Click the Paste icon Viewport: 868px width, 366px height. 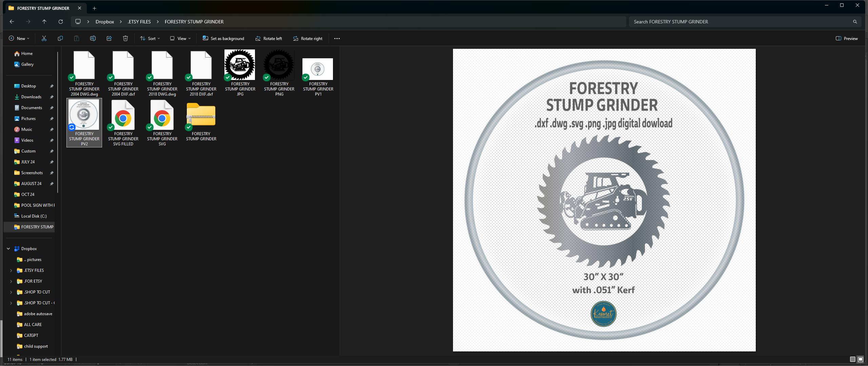point(76,38)
